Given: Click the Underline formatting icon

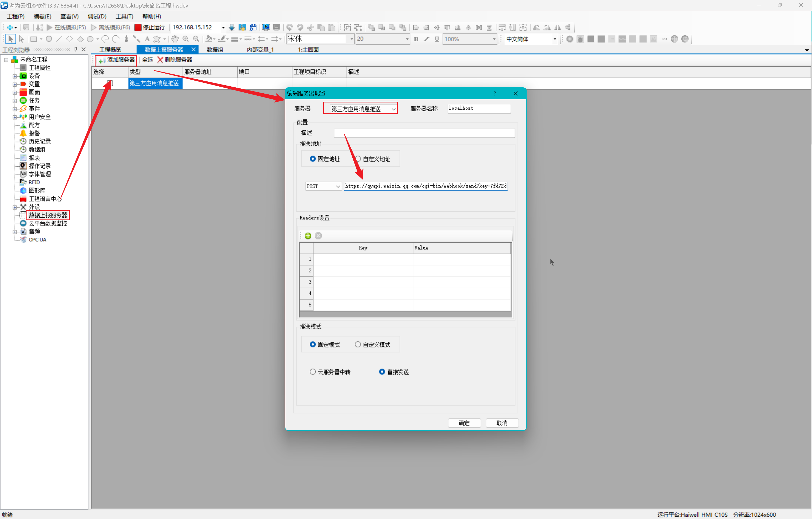Looking at the screenshot, I should (x=437, y=39).
